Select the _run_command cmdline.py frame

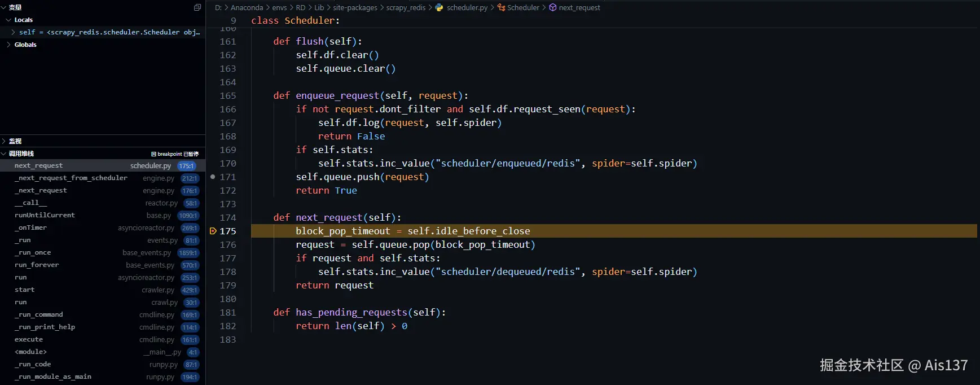[103, 314]
